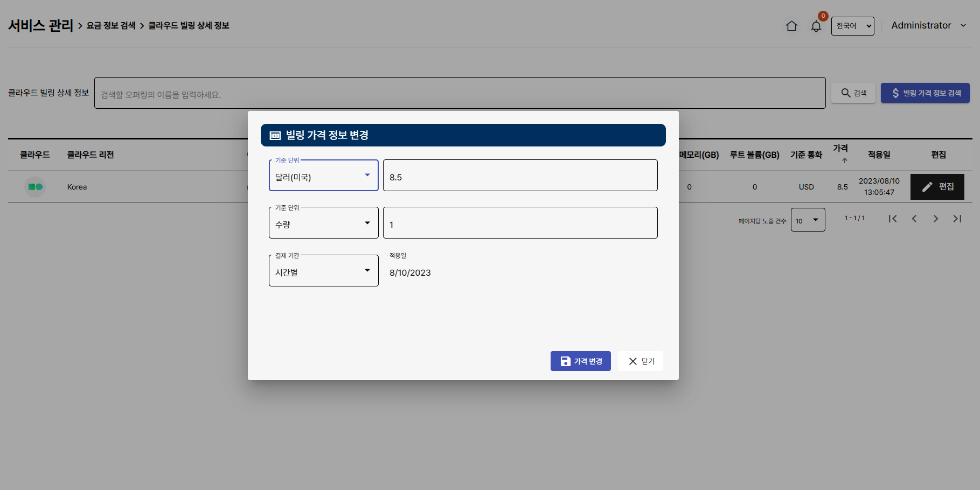This screenshot has width=980, height=490.
Task: Click the 빌링 가격 정보 검색 button
Action: [x=925, y=93]
